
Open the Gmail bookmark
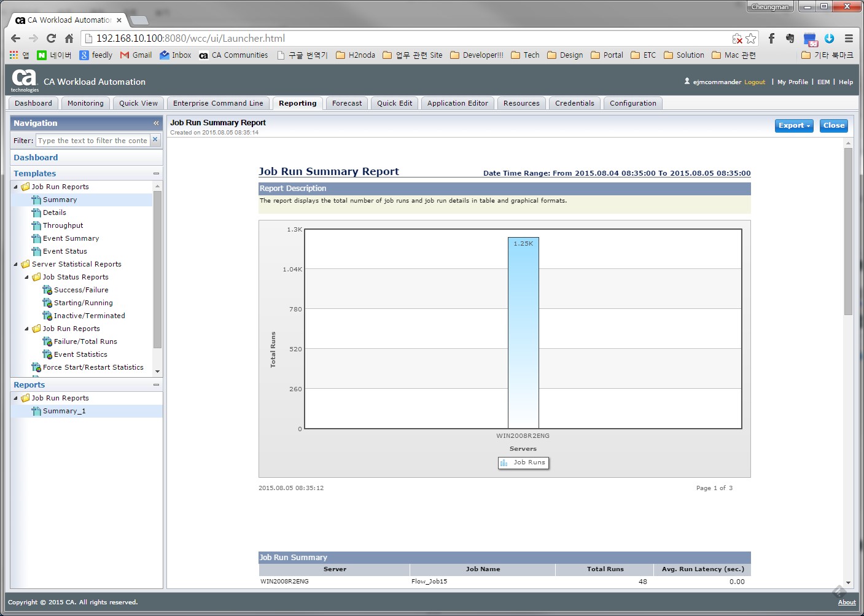coord(136,55)
